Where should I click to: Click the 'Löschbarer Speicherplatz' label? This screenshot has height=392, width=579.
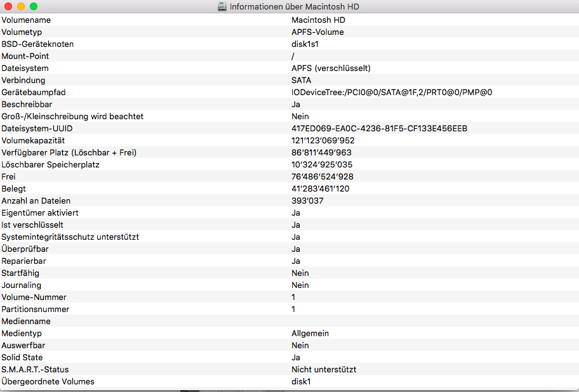tap(50, 164)
